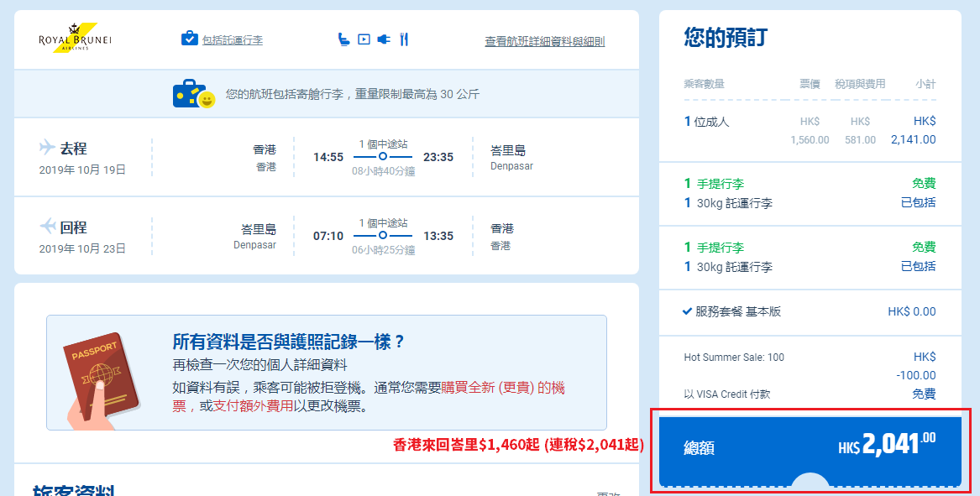Click the 30 公斤 baggage allowance message
The image size is (980, 496).
tap(353, 94)
